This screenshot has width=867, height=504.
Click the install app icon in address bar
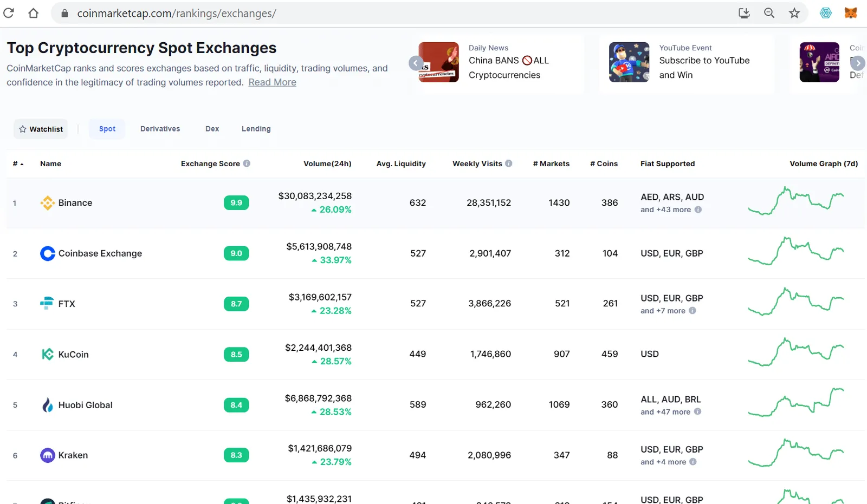click(x=744, y=13)
